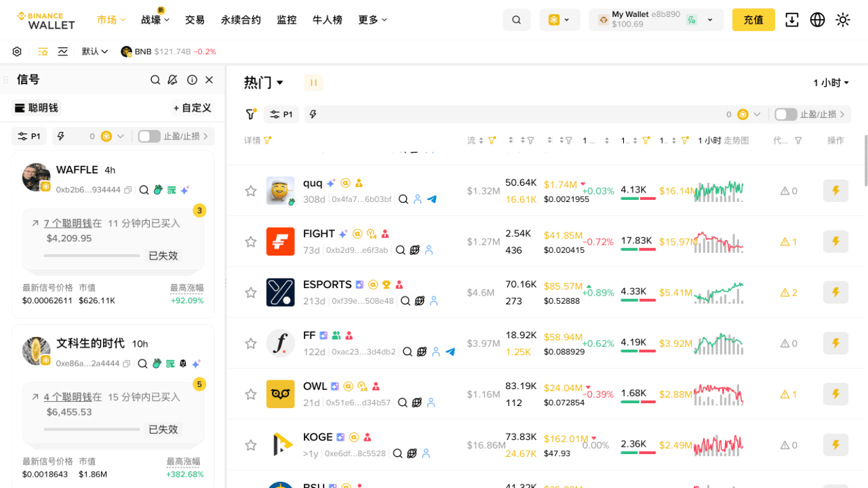Open the BNB chain selector dropdown
Image resolution: width=868 pixels, height=488 pixels.
point(559,20)
